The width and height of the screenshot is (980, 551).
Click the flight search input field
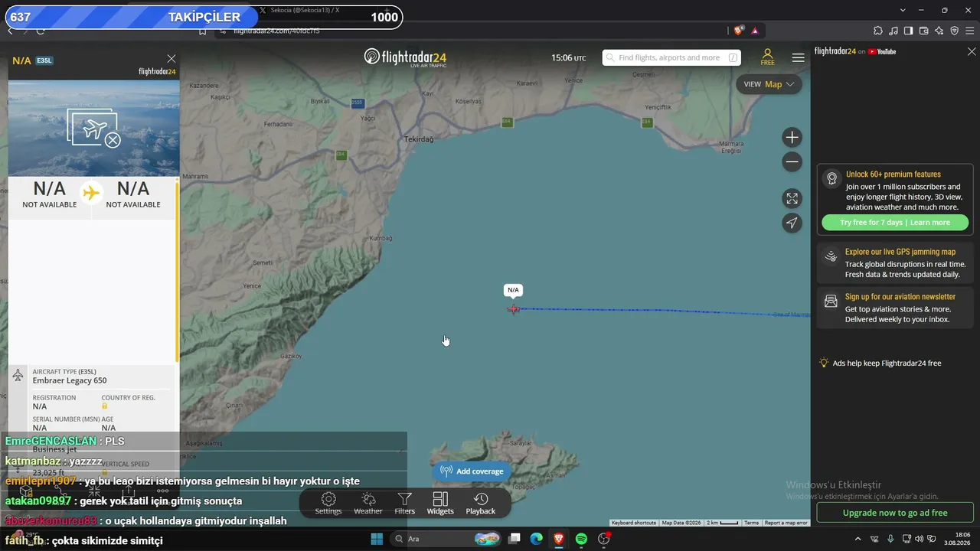click(671, 57)
